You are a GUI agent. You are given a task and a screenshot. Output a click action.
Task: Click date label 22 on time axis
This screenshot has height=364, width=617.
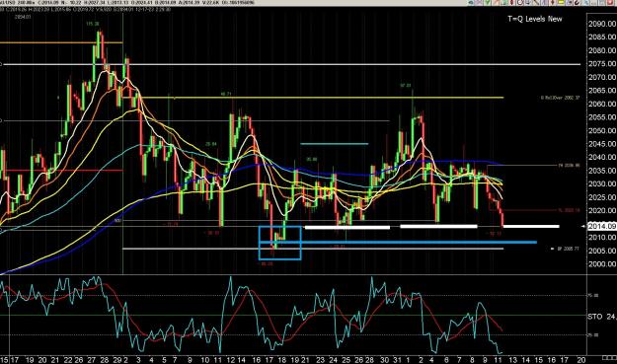(68, 360)
